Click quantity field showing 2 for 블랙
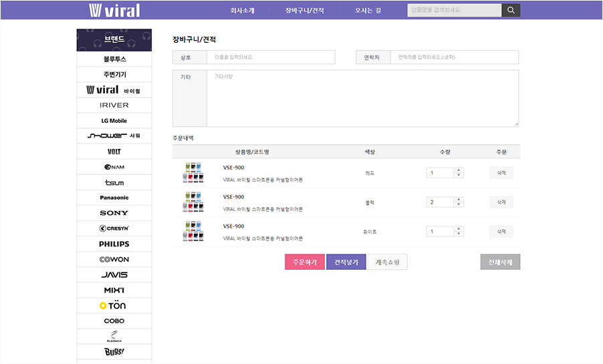603x364 pixels. click(440, 202)
